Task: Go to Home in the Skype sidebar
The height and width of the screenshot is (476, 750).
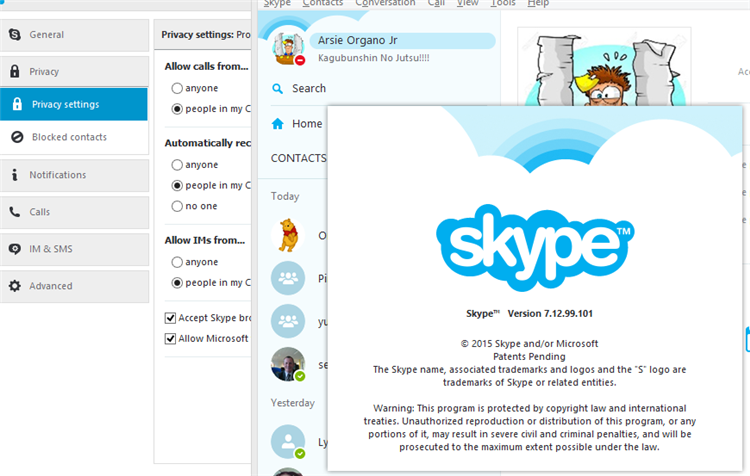Action: [x=307, y=124]
